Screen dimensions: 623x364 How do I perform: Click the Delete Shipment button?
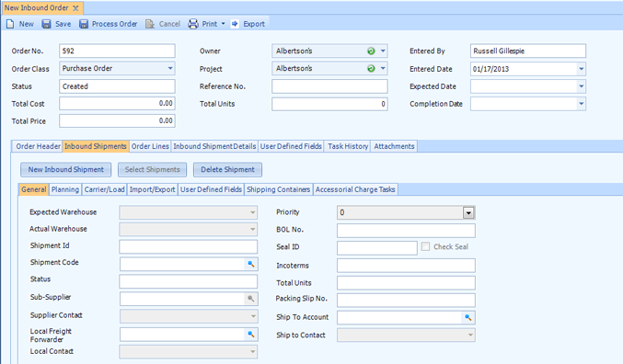click(227, 170)
